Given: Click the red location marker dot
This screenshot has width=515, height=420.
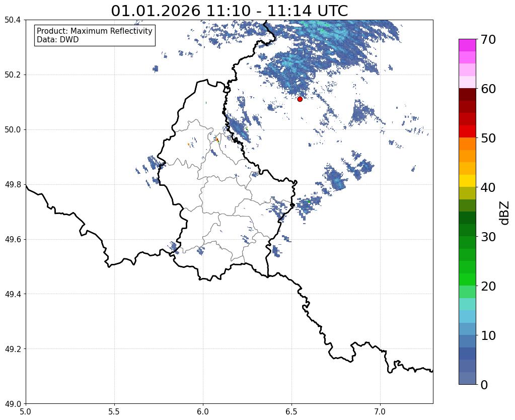Looking at the screenshot, I should [x=300, y=99].
